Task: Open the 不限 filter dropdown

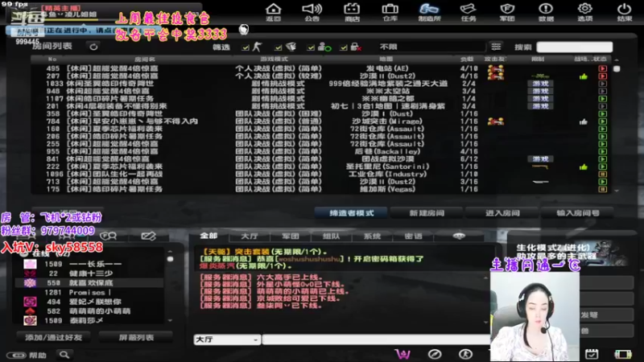Action: coord(431,47)
